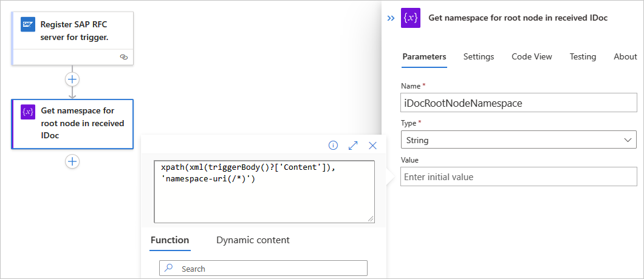Viewport: 644px width, 279px height.
Task: Click the variable icon in the pane header
Action: 411,18
